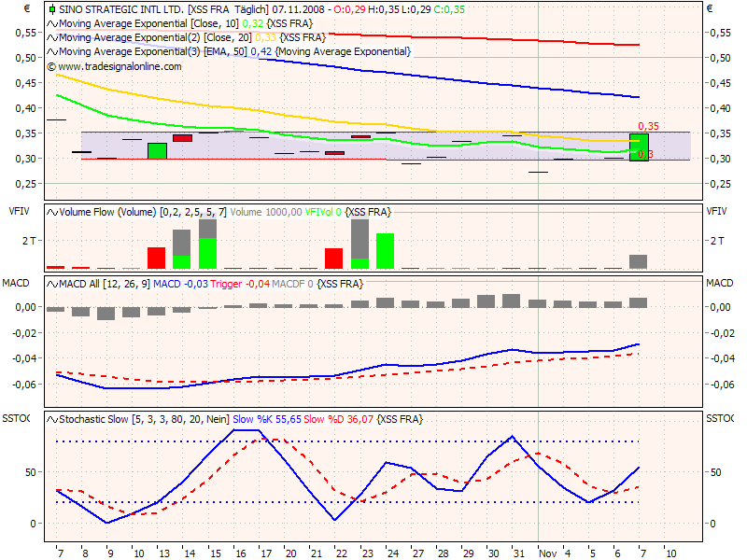Click the wave icon of Moving Average Exponential [Close, 10]

pos(52,24)
